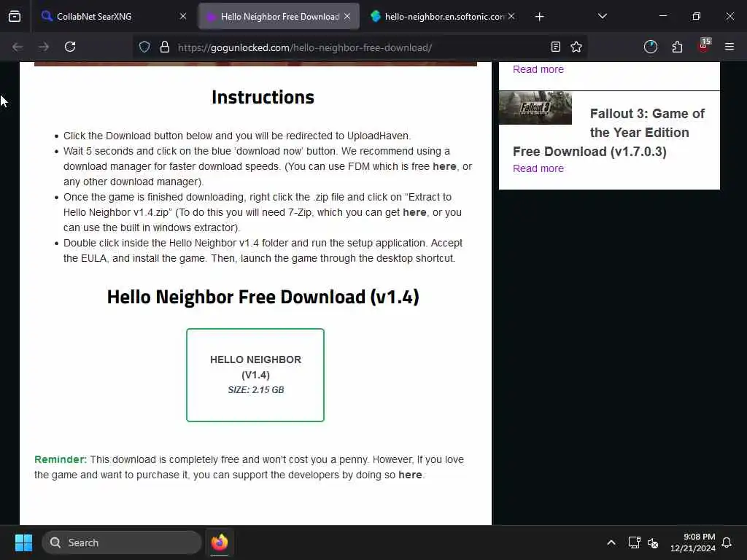This screenshot has width=747, height=560.
Task: Follow the purchase 'here' link in reminder
Action: pyautogui.click(x=410, y=475)
